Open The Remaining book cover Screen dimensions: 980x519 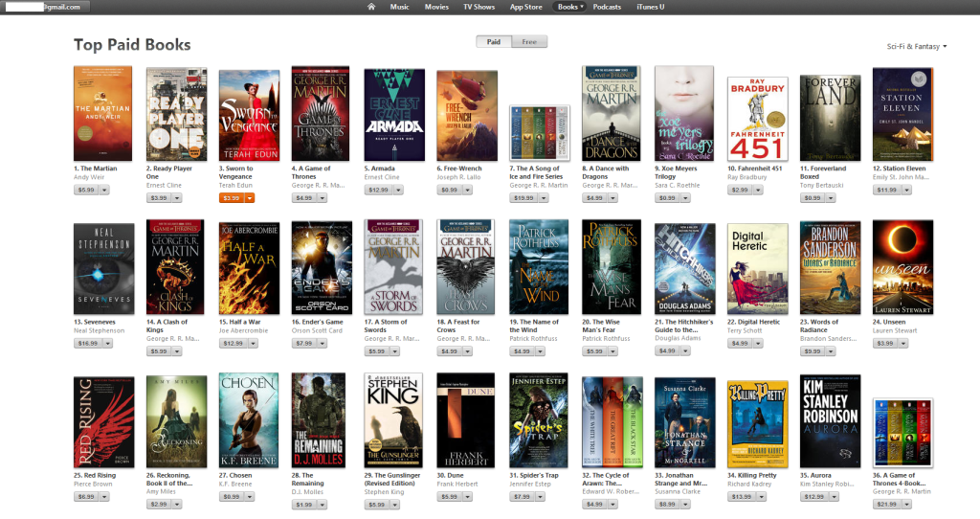pos(318,420)
